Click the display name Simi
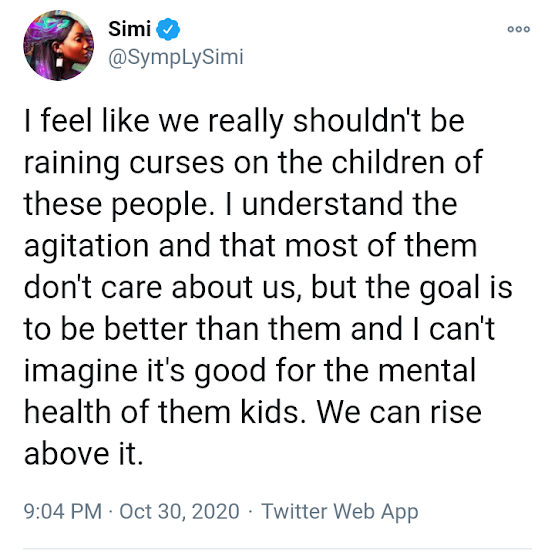Image resolution: width=555 pixels, height=555 pixels. (129, 29)
